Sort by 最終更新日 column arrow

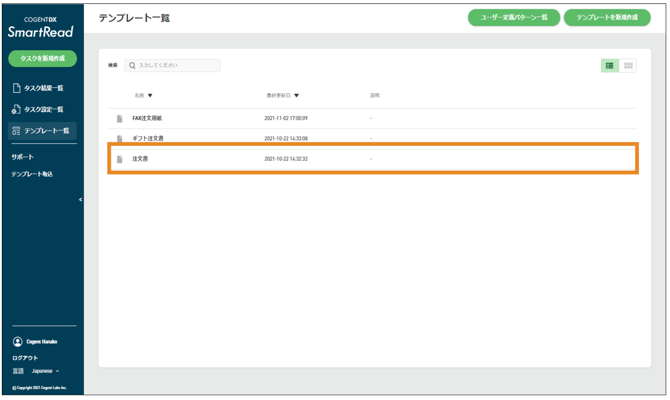(297, 96)
